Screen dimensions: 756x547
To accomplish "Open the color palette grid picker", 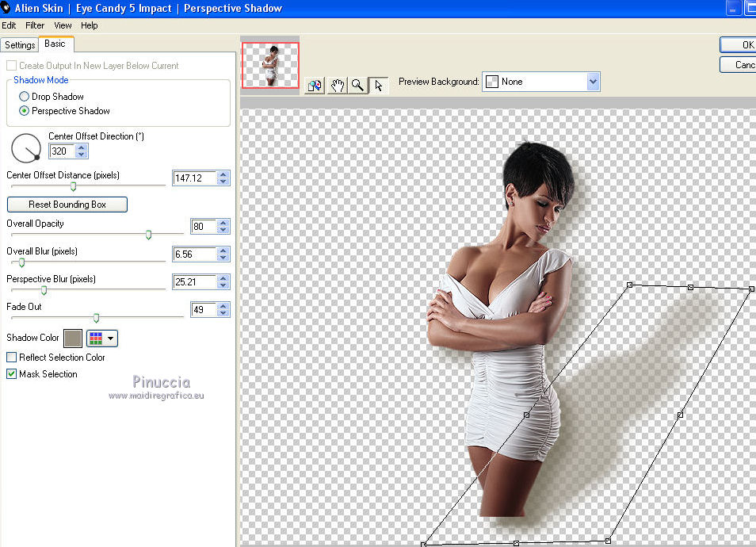I will [x=102, y=339].
